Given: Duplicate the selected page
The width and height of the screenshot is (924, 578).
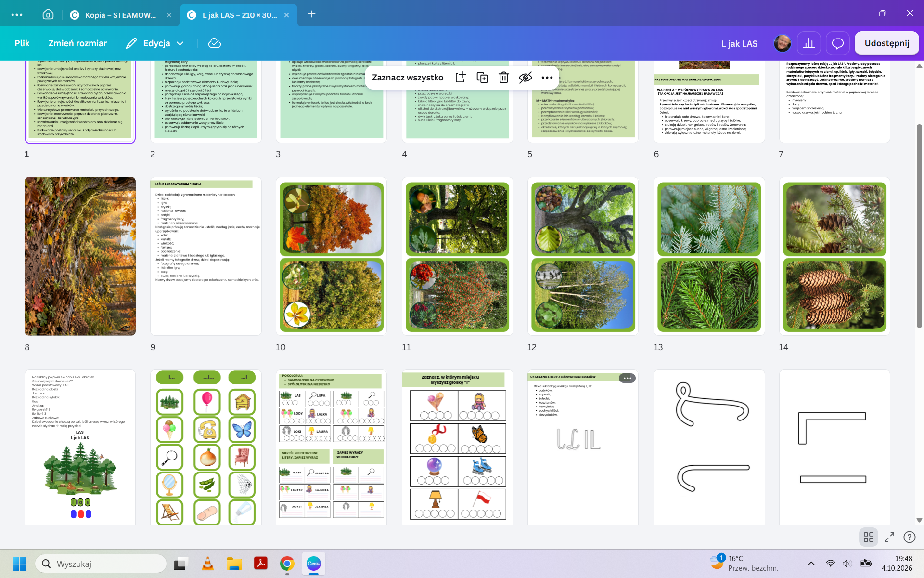Looking at the screenshot, I should pos(482,78).
